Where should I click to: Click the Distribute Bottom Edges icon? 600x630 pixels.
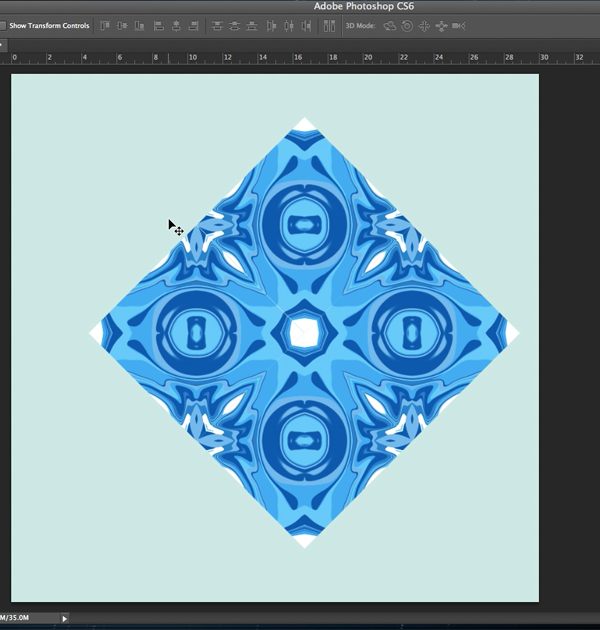click(x=251, y=26)
